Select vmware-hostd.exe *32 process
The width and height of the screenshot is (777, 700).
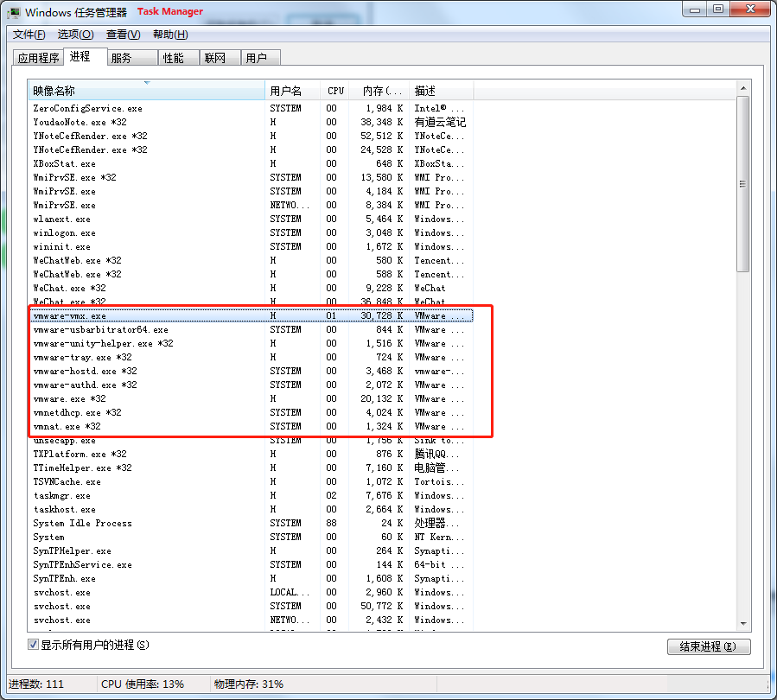click(x=251, y=371)
